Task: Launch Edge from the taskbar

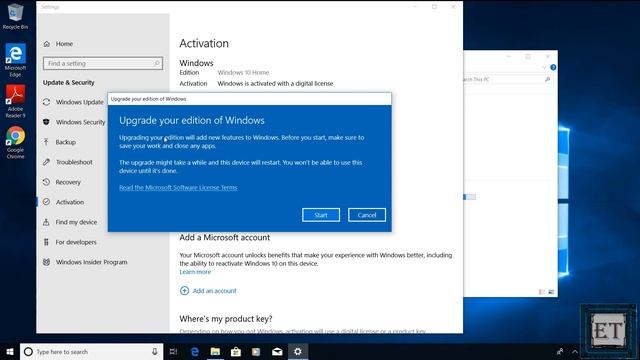Action: 195,351
